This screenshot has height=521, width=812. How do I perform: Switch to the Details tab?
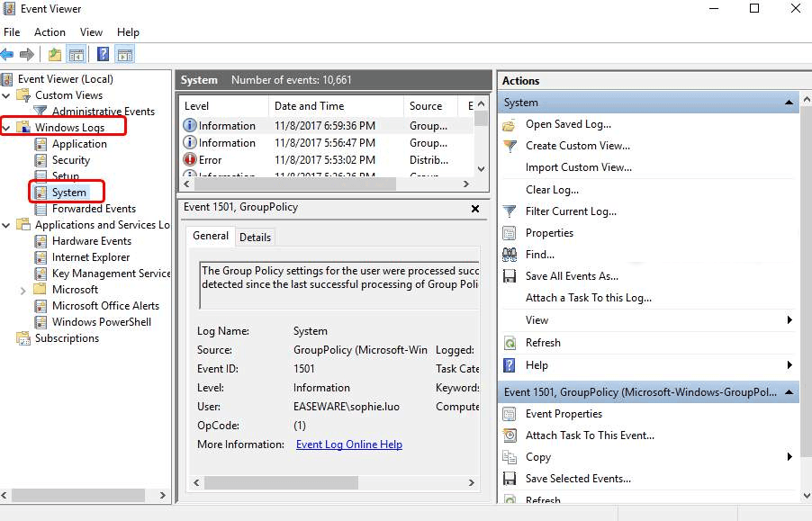point(255,237)
